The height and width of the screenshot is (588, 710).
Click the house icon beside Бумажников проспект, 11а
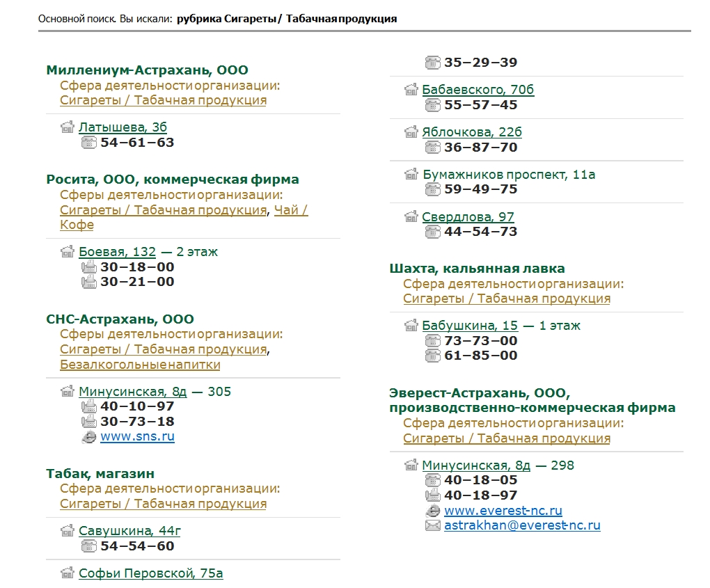pos(411,174)
